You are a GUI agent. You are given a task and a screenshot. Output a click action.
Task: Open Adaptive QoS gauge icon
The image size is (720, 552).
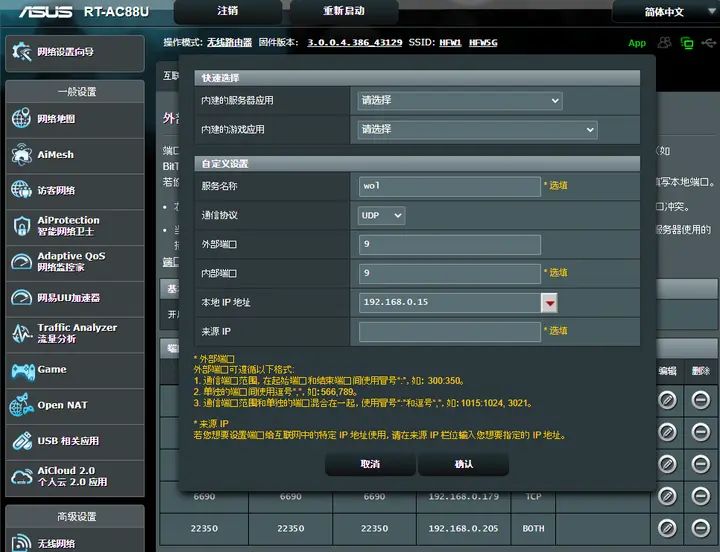pos(21,261)
